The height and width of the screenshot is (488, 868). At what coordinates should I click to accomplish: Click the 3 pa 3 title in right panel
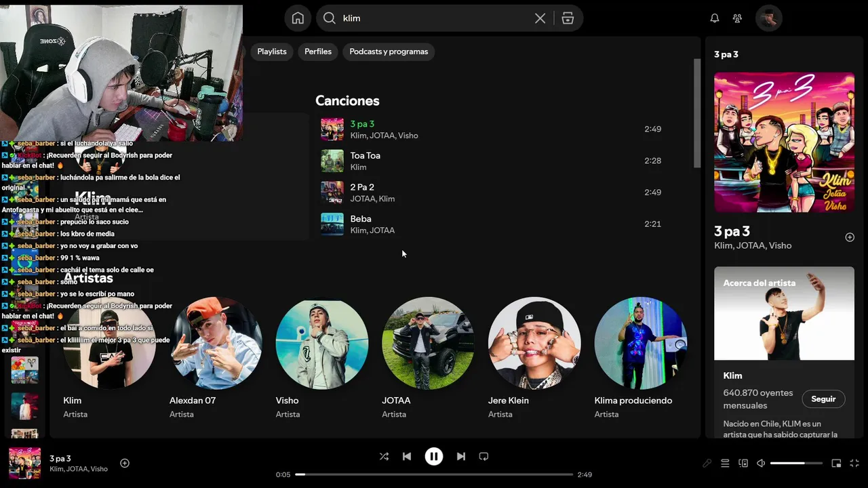[x=732, y=231]
